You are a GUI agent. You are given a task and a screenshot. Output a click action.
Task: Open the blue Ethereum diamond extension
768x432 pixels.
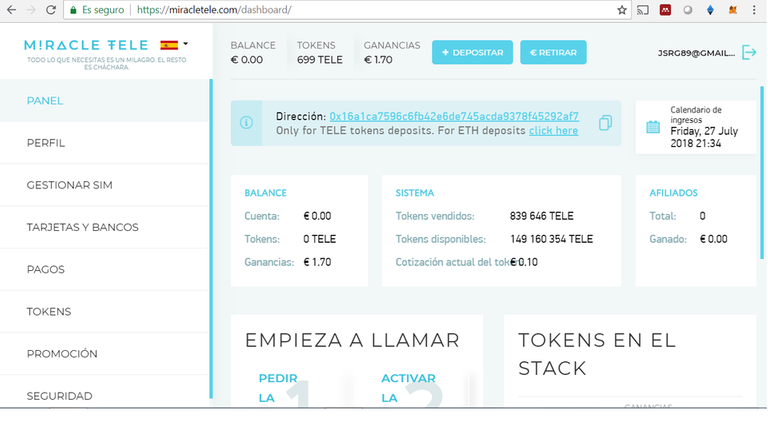click(x=710, y=10)
